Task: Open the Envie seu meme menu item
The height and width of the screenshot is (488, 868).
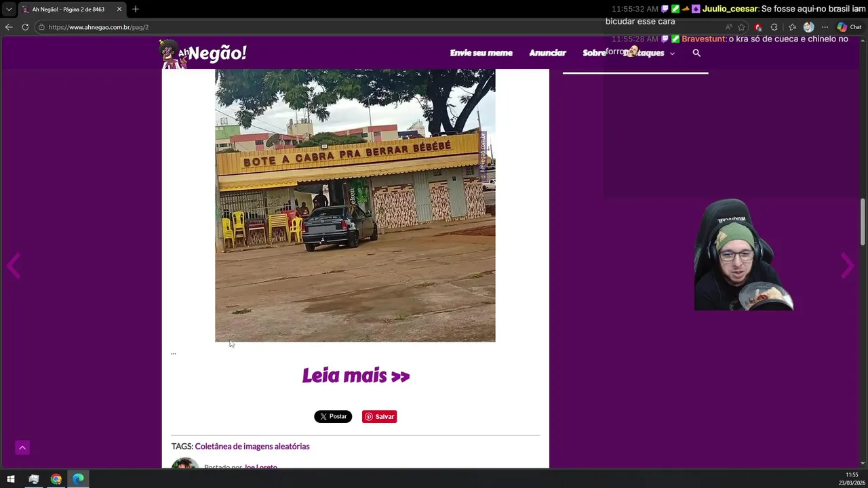Action: coord(481,53)
